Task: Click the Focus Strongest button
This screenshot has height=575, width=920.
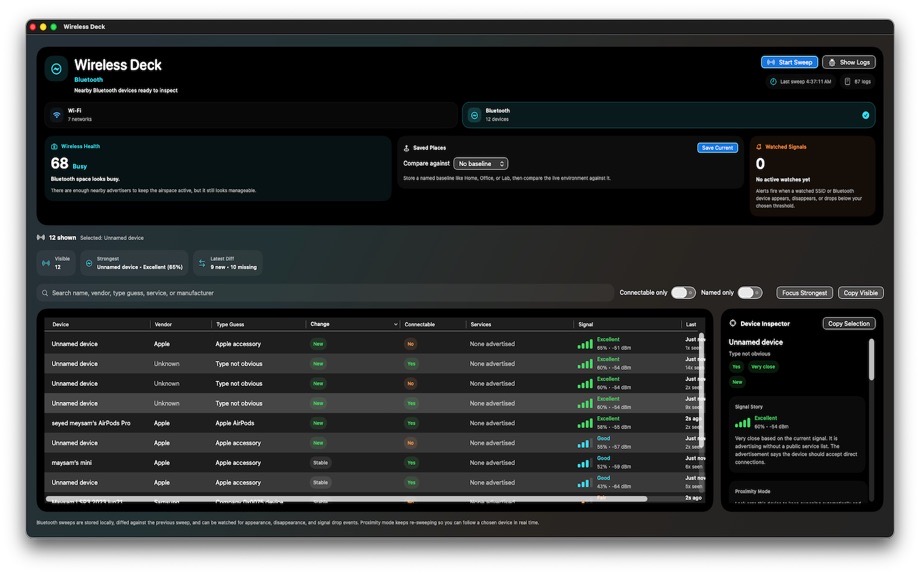Action: point(804,293)
